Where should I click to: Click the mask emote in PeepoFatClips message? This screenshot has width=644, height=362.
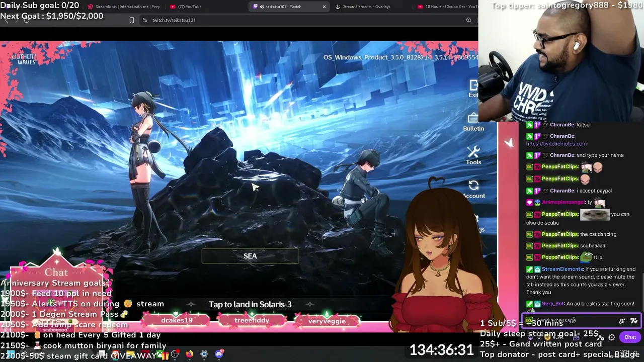(x=595, y=215)
